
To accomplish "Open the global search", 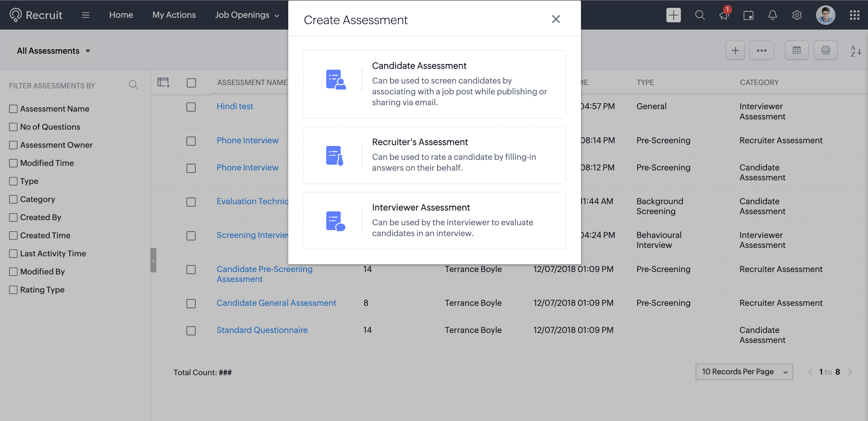I will (700, 15).
